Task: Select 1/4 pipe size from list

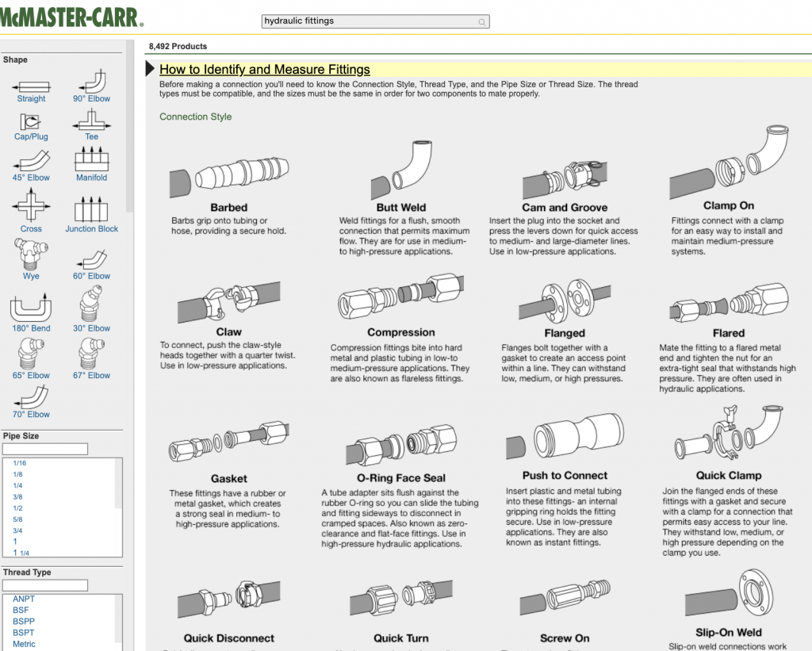Action: coord(17,485)
